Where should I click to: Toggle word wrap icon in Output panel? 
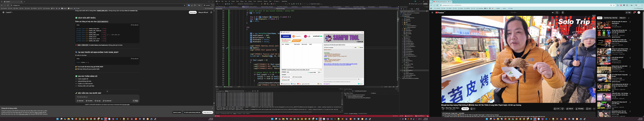pyautogui.click(x=255, y=91)
